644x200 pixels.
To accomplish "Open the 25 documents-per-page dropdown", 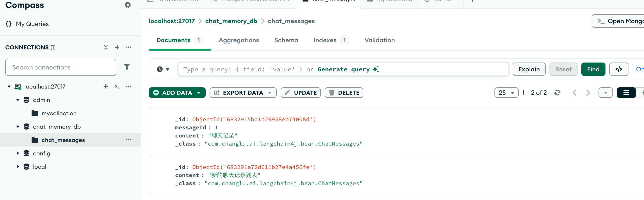I will point(506,93).
